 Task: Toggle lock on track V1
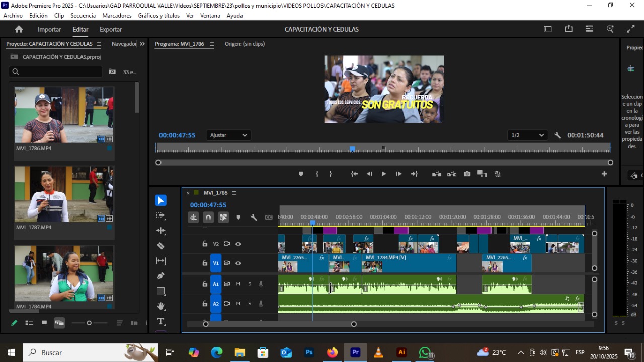tap(205, 263)
